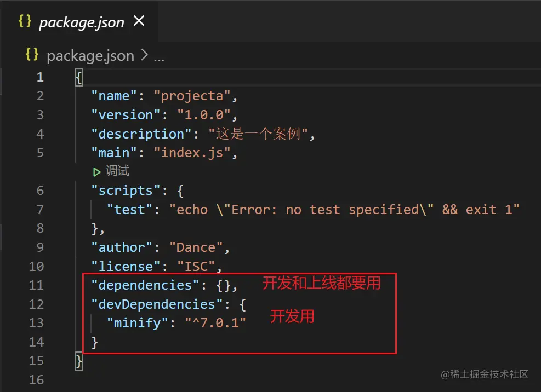Select the word projecta in the name field
Viewport: 541px width, 392px height.
(193, 95)
